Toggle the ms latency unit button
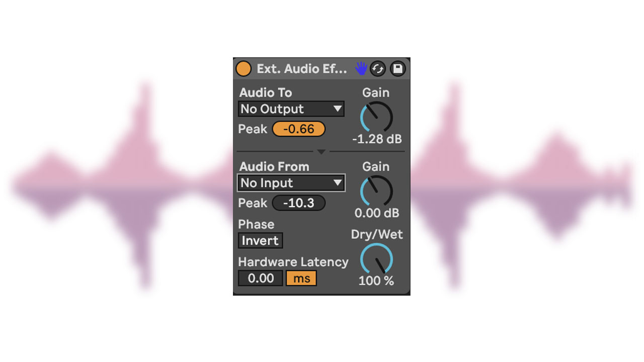 click(301, 278)
